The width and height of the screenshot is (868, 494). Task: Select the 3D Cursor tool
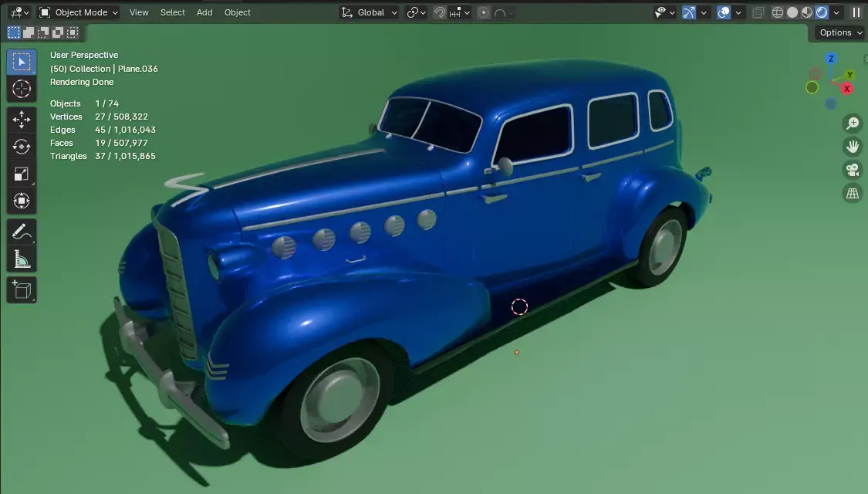22,90
